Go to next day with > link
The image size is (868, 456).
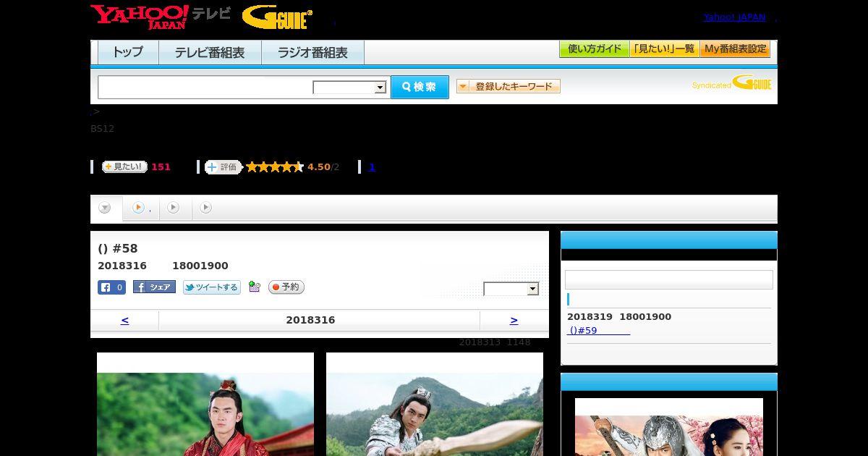(x=514, y=320)
